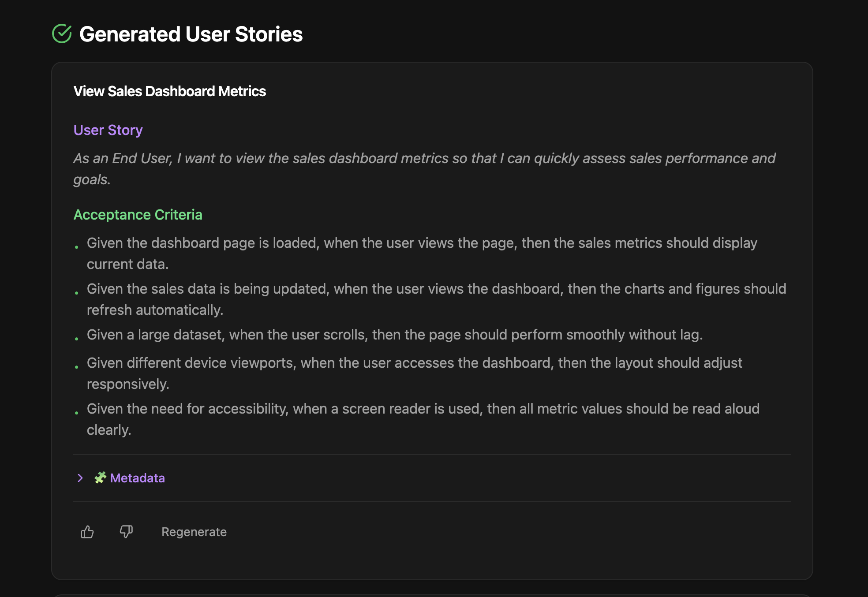Expand the Metadata section chevron

(80, 478)
